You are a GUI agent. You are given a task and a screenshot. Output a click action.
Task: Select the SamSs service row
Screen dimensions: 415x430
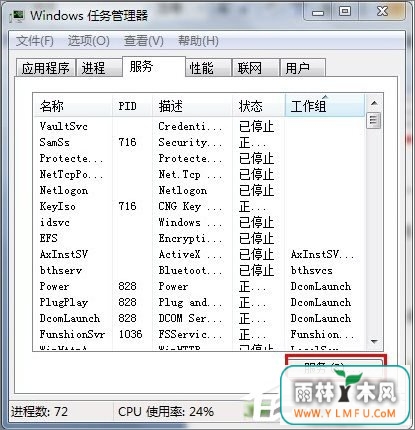pos(199,142)
